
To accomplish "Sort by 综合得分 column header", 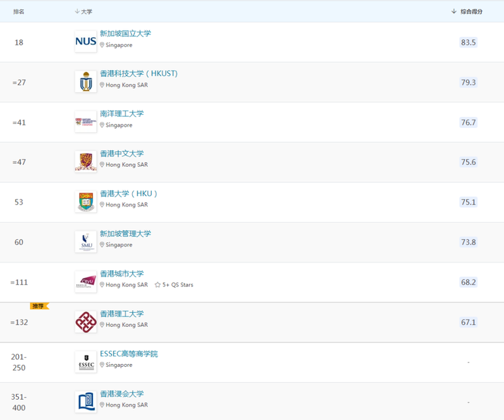I will [x=467, y=12].
